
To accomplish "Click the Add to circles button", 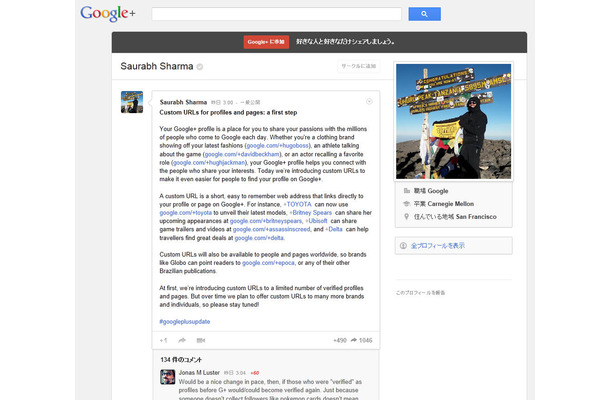I will click(358, 66).
